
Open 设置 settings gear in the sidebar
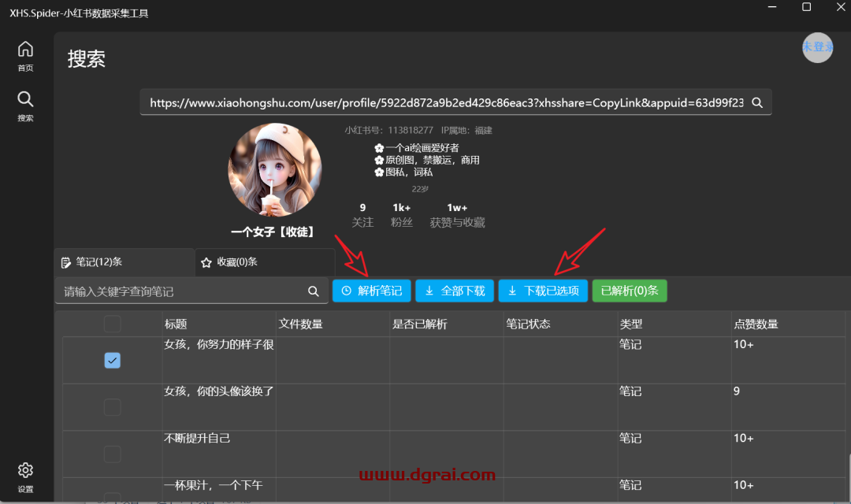click(25, 477)
